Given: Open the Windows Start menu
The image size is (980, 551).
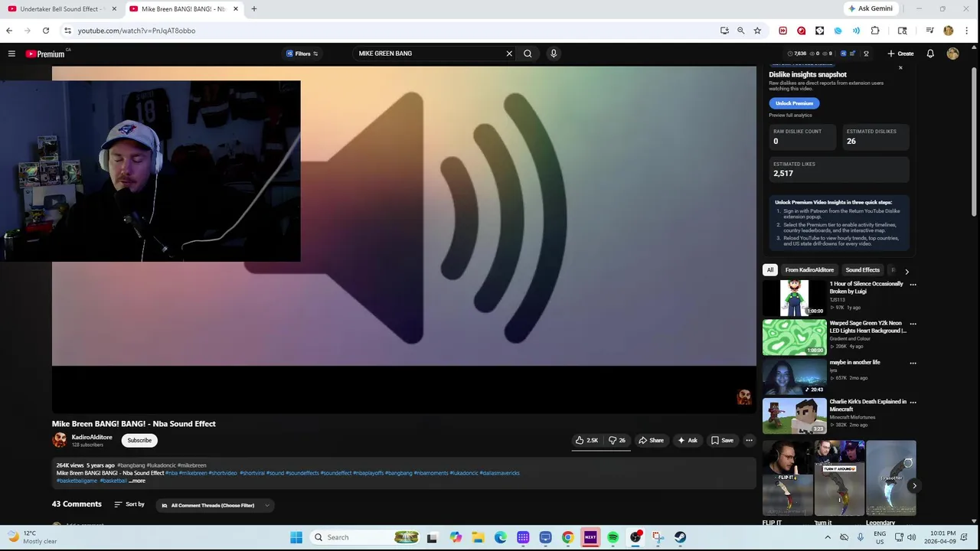Looking at the screenshot, I should coord(296,537).
